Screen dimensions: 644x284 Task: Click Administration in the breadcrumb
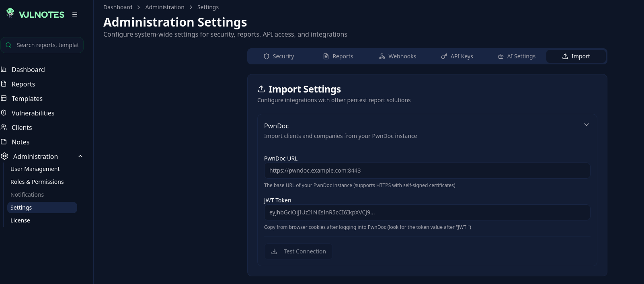(165, 7)
